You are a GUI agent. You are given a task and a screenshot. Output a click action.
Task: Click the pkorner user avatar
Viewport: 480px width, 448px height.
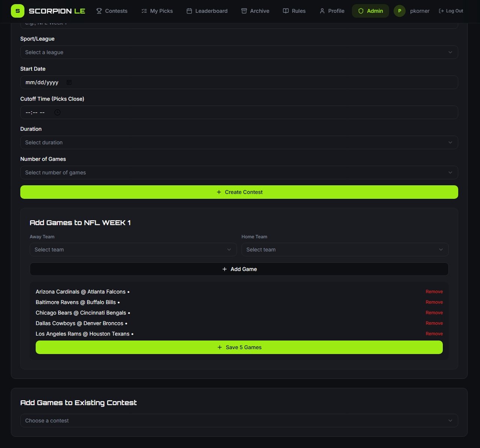coord(399,11)
